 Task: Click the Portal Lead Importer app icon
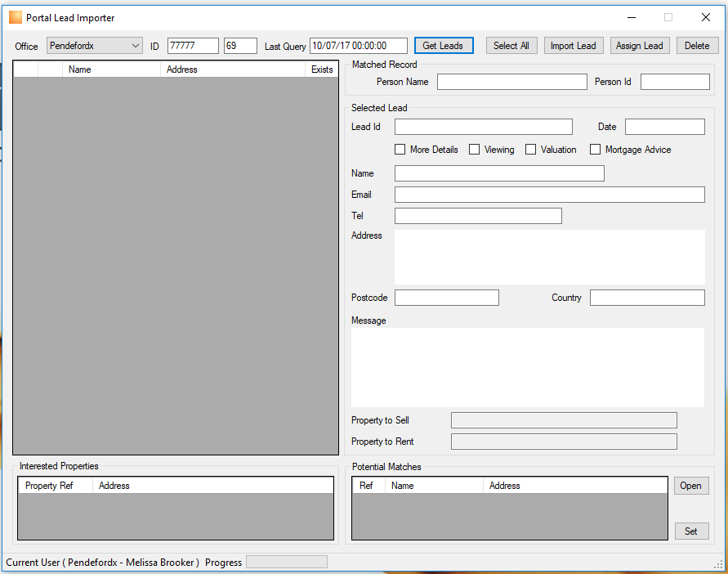pos(16,17)
